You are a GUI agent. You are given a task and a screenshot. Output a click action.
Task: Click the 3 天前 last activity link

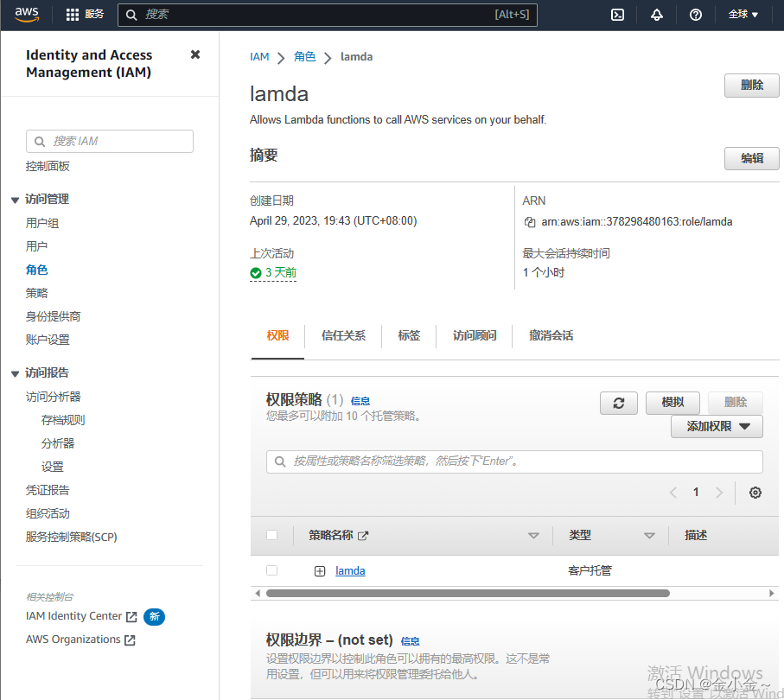coord(281,273)
